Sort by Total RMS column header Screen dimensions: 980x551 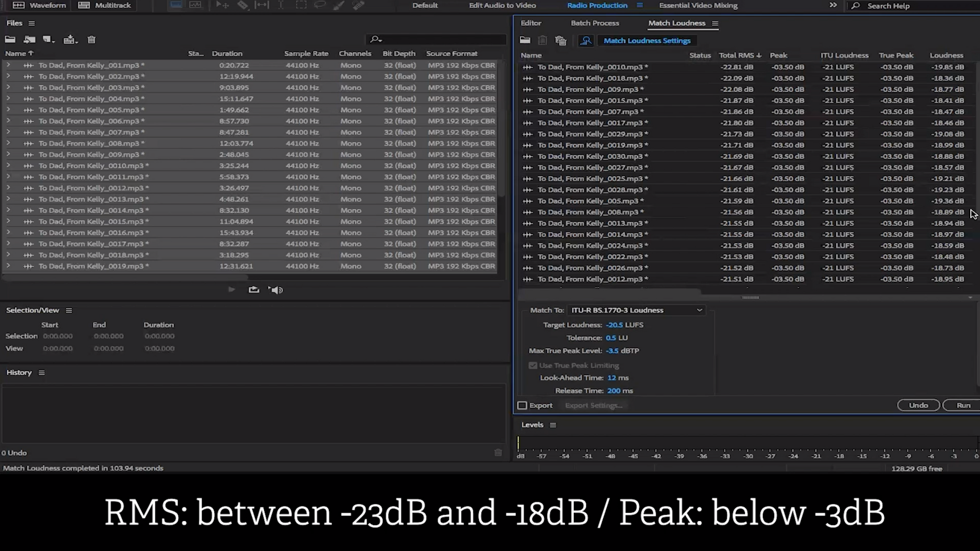[x=740, y=55]
